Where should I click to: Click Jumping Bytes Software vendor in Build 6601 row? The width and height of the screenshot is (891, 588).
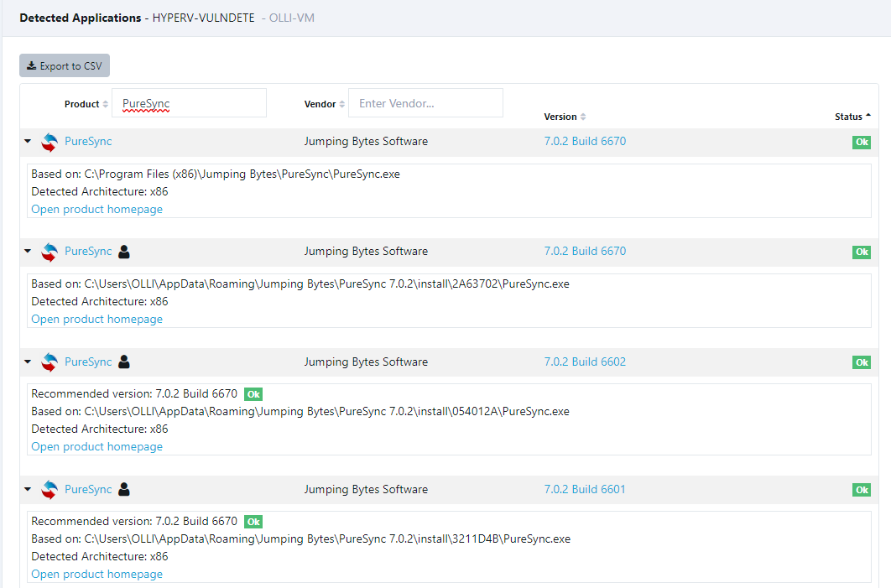click(x=366, y=488)
